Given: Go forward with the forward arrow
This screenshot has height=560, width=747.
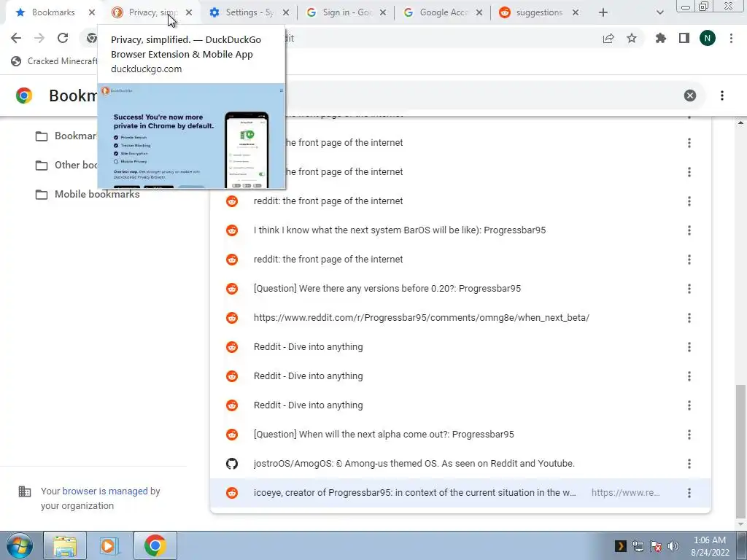Looking at the screenshot, I should (x=39, y=38).
